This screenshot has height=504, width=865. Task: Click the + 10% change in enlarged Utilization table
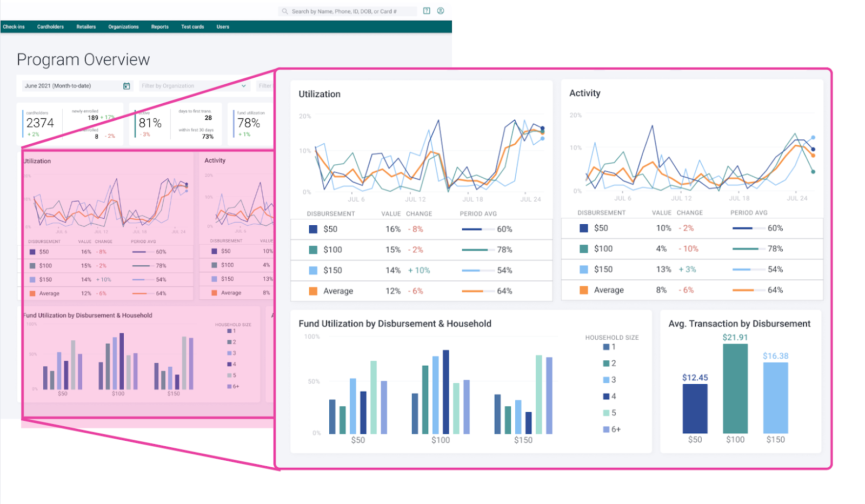419,270
